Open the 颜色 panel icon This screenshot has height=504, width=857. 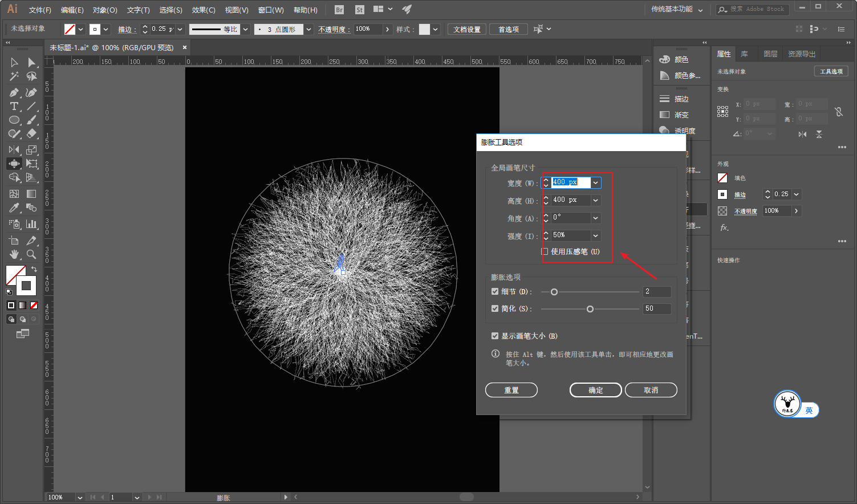pyautogui.click(x=664, y=59)
